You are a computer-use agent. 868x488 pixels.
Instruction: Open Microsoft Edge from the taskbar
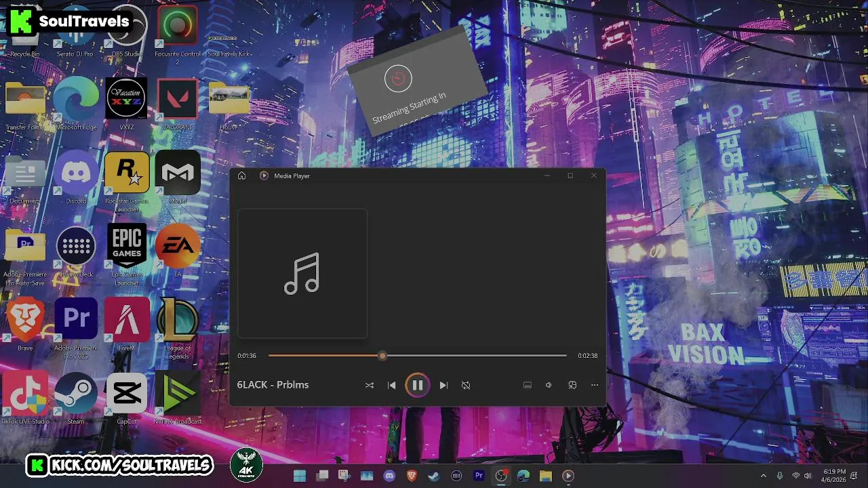tap(524, 476)
